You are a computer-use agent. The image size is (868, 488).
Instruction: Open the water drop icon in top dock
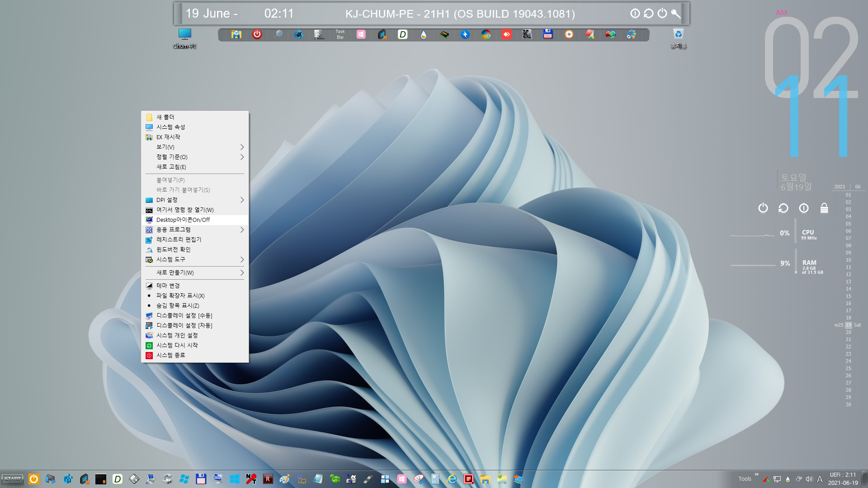pyautogui.click(x=423, y=34)
